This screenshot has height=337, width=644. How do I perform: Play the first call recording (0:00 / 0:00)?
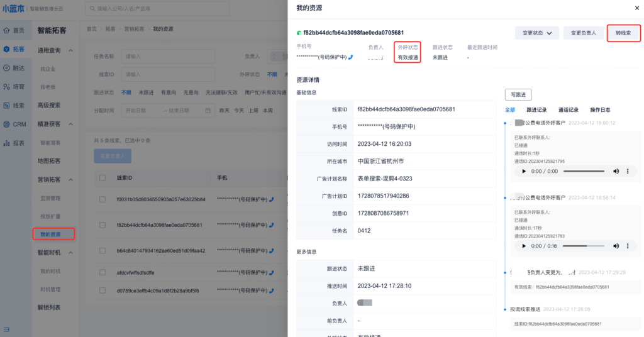523,172
